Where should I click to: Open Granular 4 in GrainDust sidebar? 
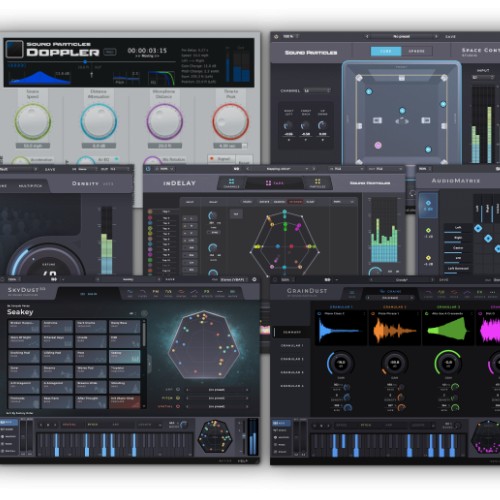point(292,386)
